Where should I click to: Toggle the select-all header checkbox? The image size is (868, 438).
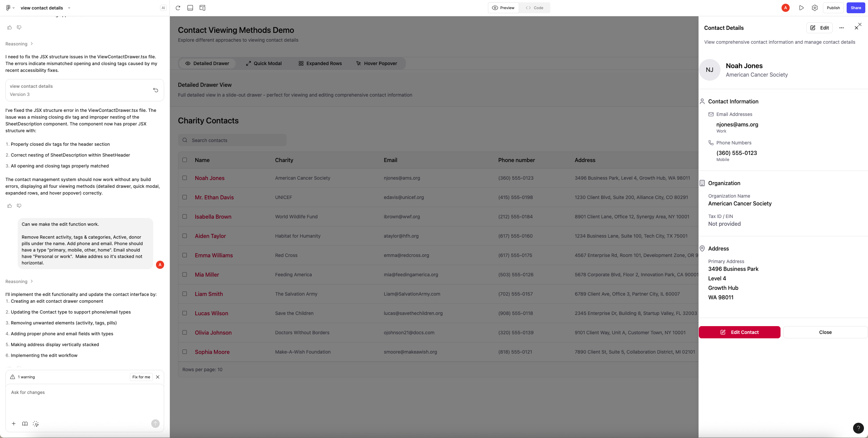pos(184,160)
